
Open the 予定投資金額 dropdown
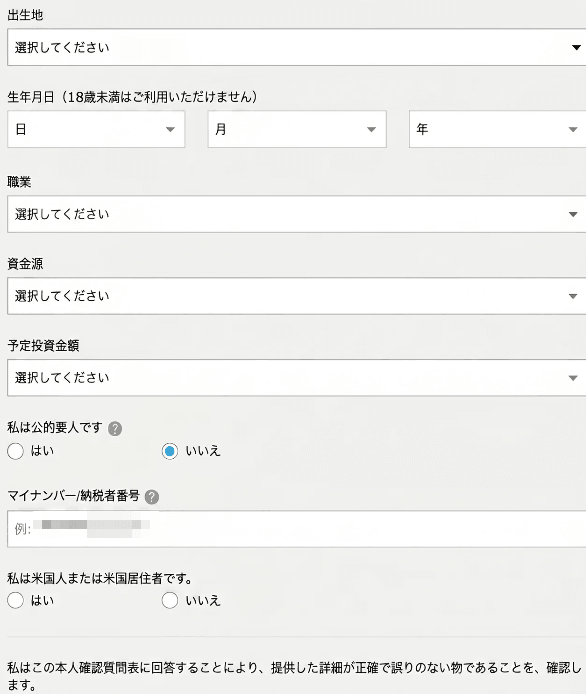297,378
